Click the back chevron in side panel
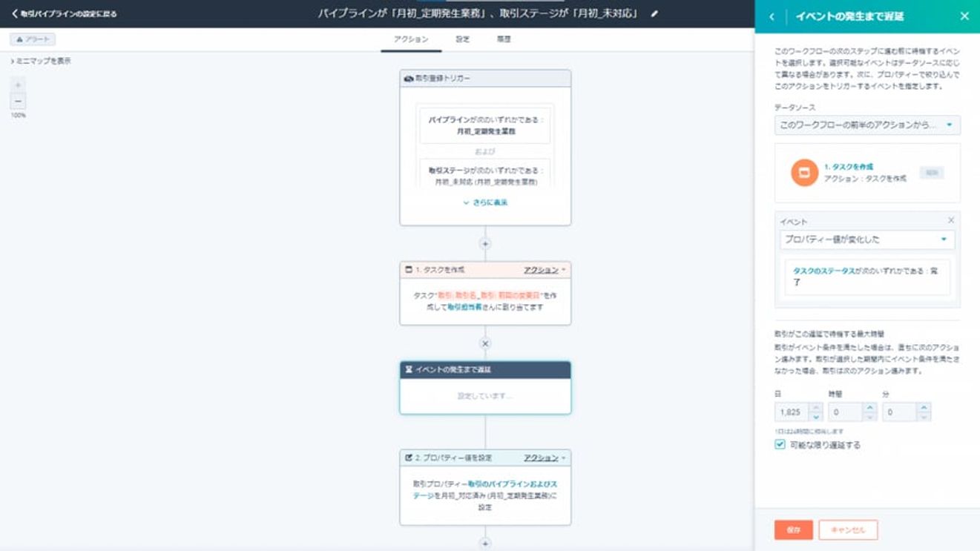Screen dimensions: 980x551 [772, 16]
